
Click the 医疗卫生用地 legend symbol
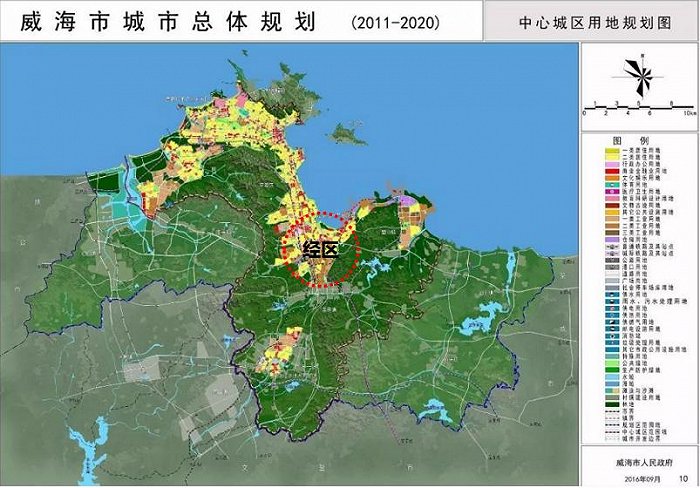point(612,192)
